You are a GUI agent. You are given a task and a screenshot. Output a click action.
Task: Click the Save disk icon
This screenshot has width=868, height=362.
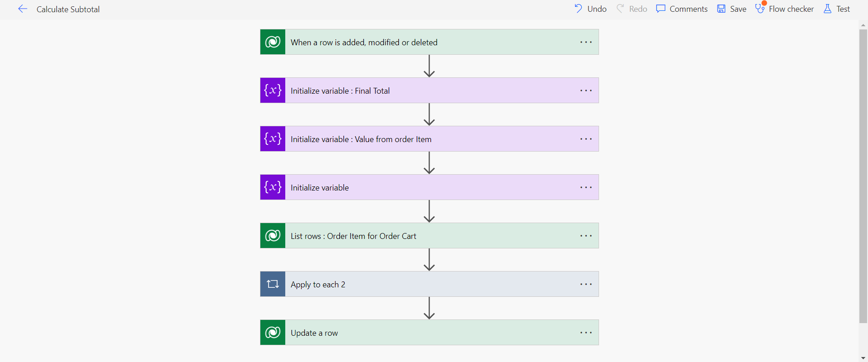[722, 9]
